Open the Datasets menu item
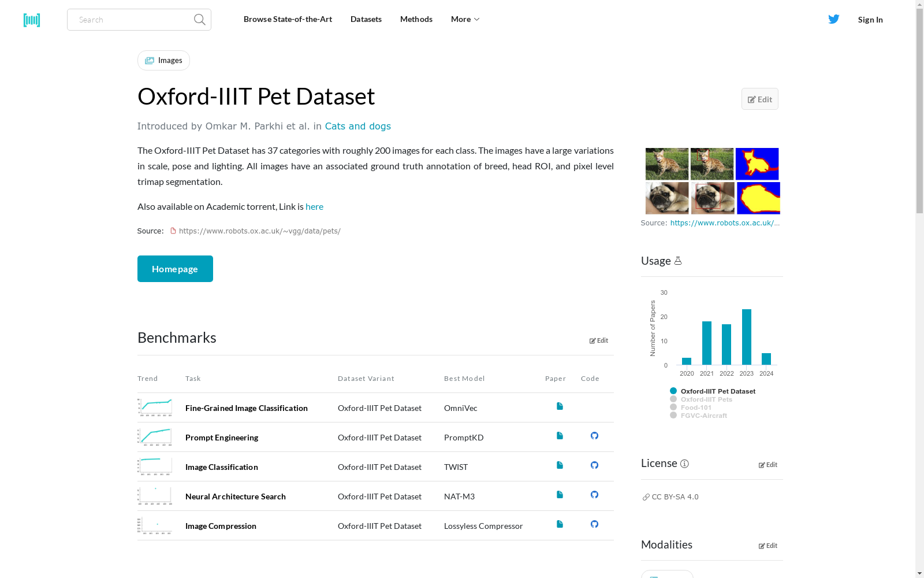The image size is (924, 578). click(366, 19)
